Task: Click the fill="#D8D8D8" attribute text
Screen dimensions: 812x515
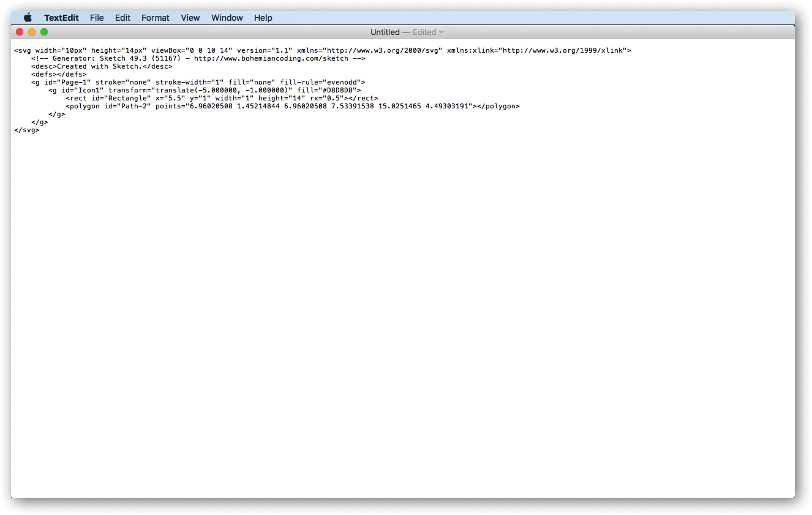Action: (327, 90)
